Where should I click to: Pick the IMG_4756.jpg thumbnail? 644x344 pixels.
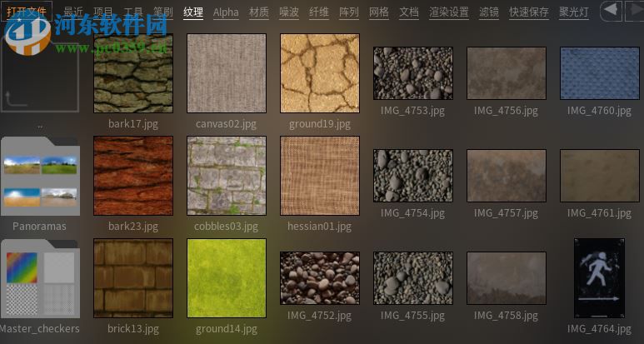507,73
